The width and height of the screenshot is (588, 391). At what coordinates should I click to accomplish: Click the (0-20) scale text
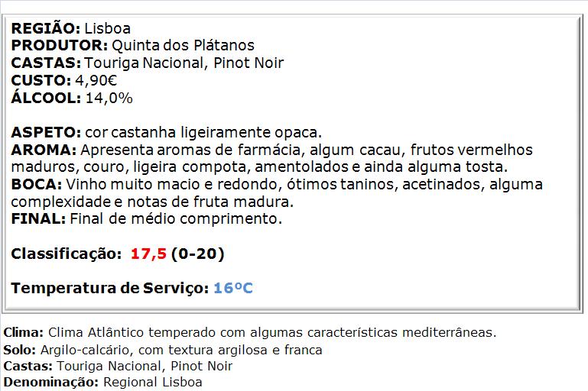(x=197, y=254)
